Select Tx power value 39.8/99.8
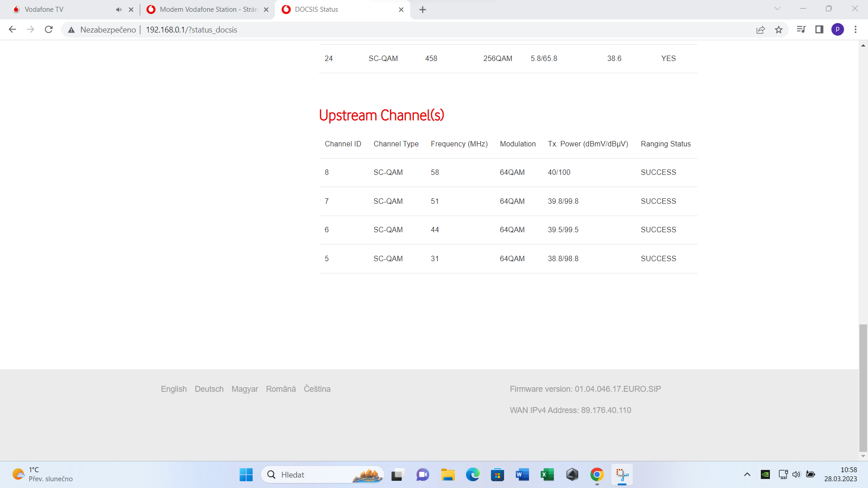Screen dimensions: 868x488 (x=563, y=201)
